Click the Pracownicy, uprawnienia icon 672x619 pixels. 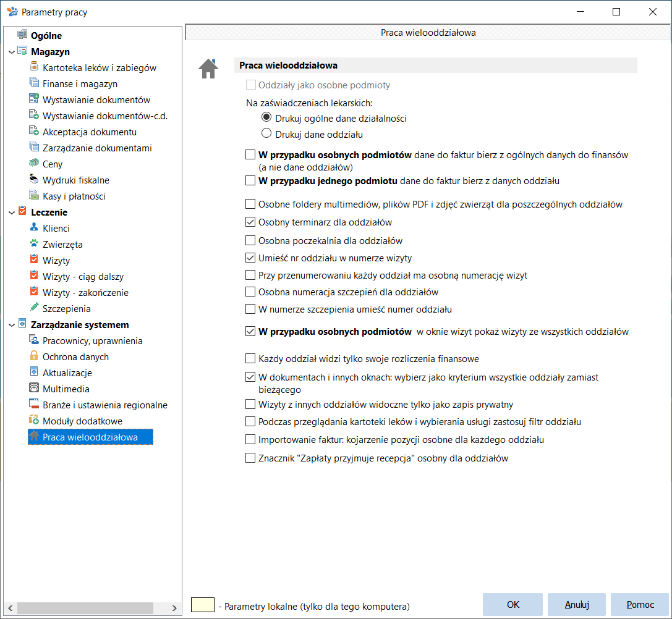pyautogui.click(x=34, y=340)
